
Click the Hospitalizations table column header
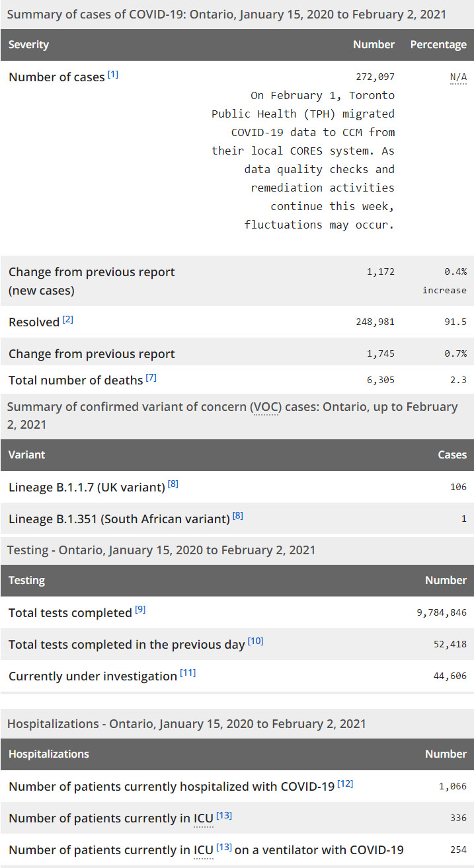tap(49, 754)
